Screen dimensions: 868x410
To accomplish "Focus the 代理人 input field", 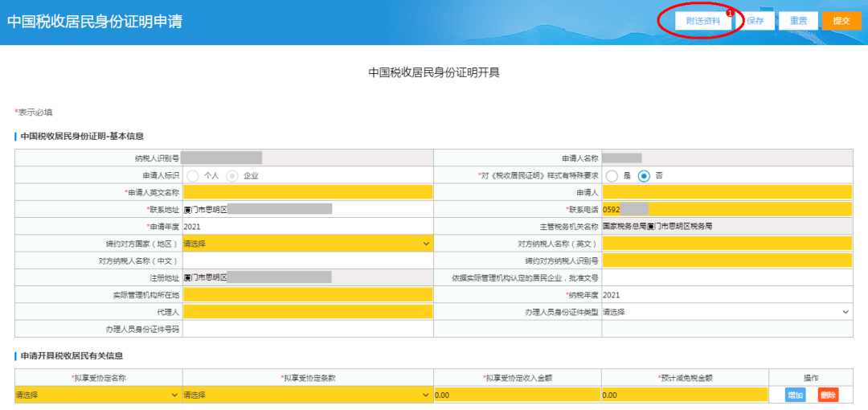I will (x=308, y=312).
